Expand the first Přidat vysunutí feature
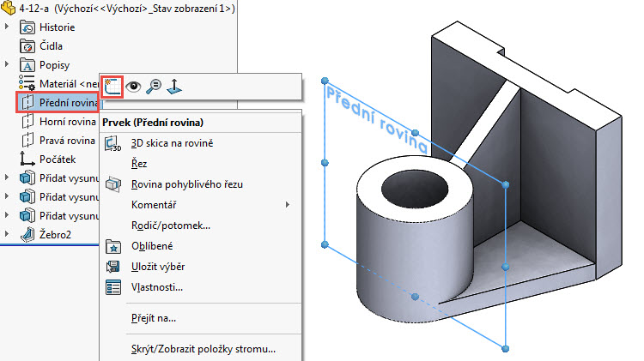644x361 pixels. [7, 177]
